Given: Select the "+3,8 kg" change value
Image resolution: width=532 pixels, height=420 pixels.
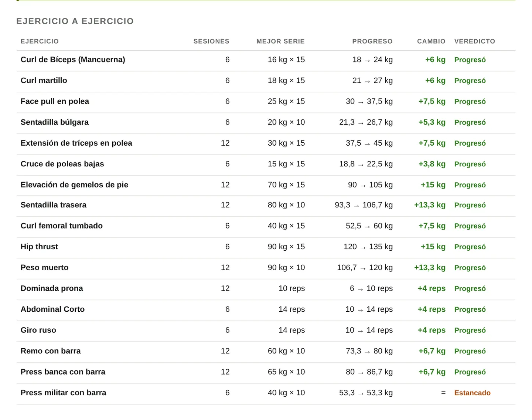Looking at the screenshot, I should [x=432, y=164].
